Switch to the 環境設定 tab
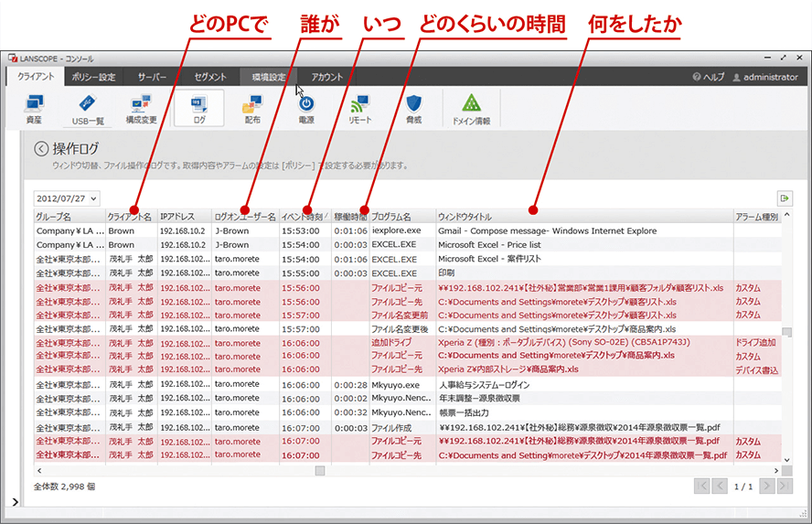The image size is (812, 524). (x=268, y=77)
